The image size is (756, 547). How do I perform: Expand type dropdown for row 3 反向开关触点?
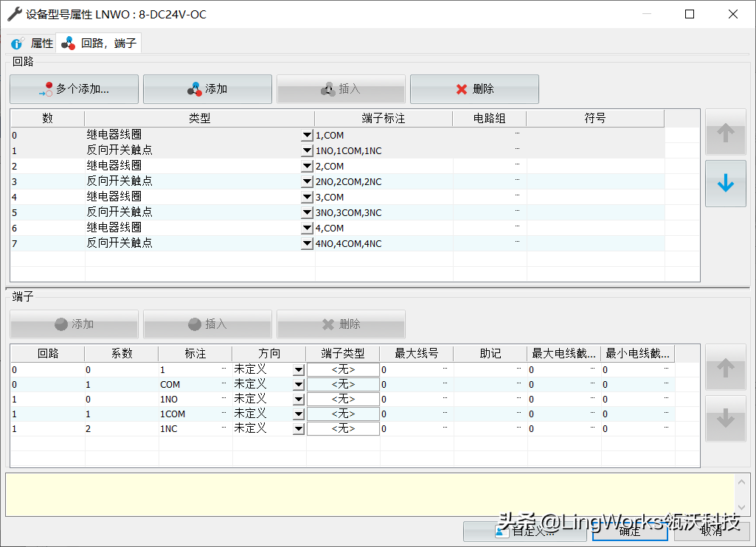308,182
